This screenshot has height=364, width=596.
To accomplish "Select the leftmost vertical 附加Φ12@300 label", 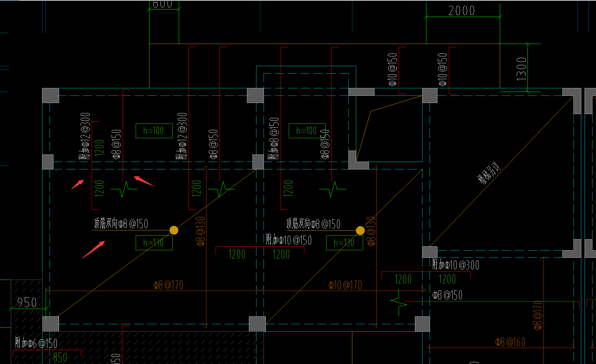I will pos(84,136).
